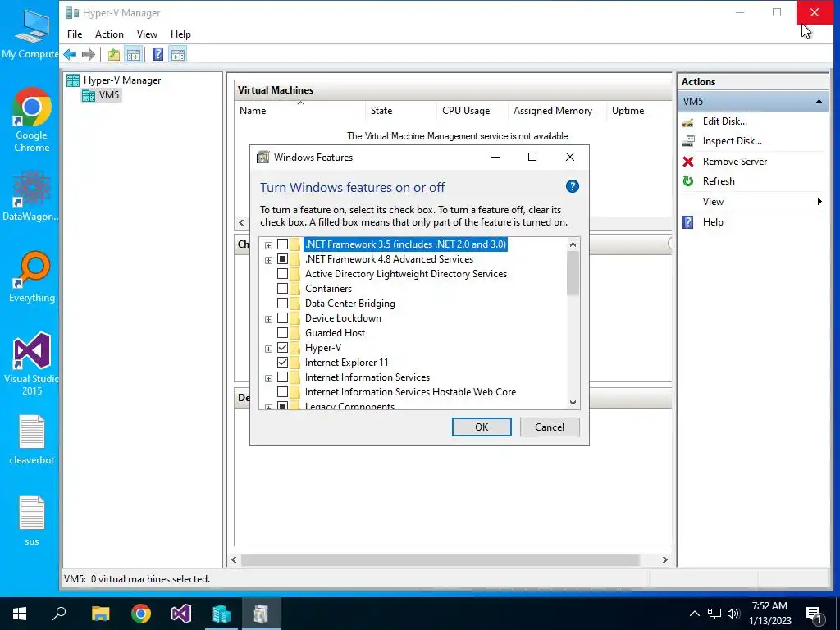The width and height of the screenshot is (840, 630).
Task: Expand the Device Lockdown node
Action: (268, 319)
